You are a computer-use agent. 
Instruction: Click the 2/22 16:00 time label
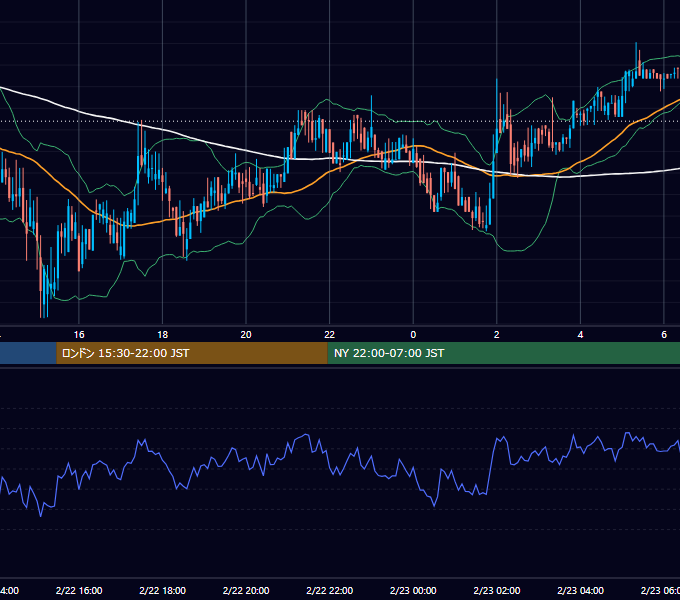coord(79,590)
